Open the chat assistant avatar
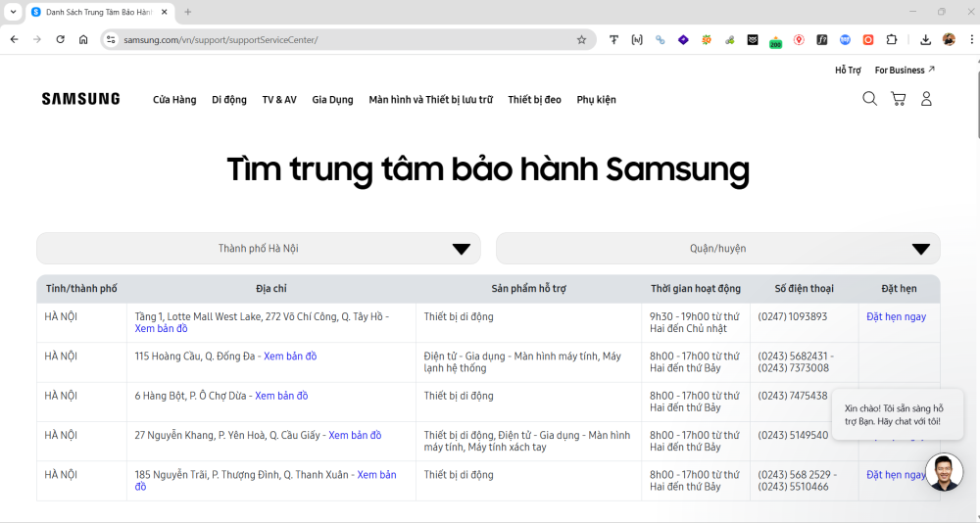 tap(944, 472)
